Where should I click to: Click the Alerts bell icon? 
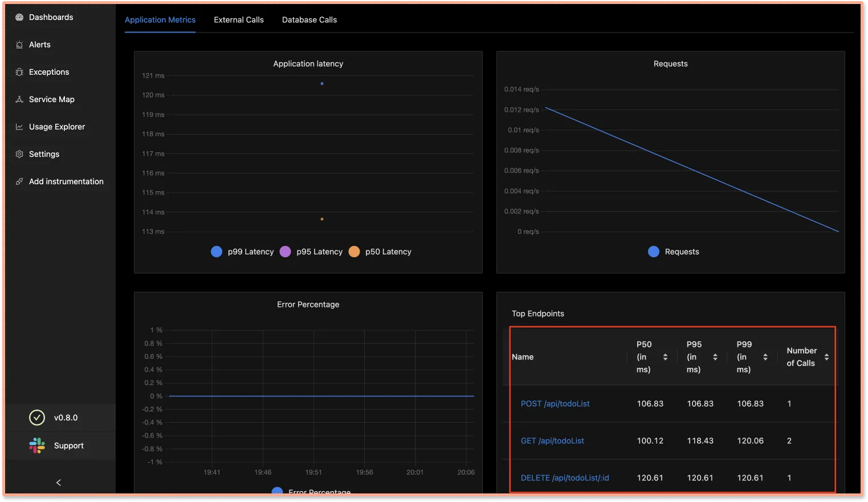pyautogui.click(x=19, y=44)
